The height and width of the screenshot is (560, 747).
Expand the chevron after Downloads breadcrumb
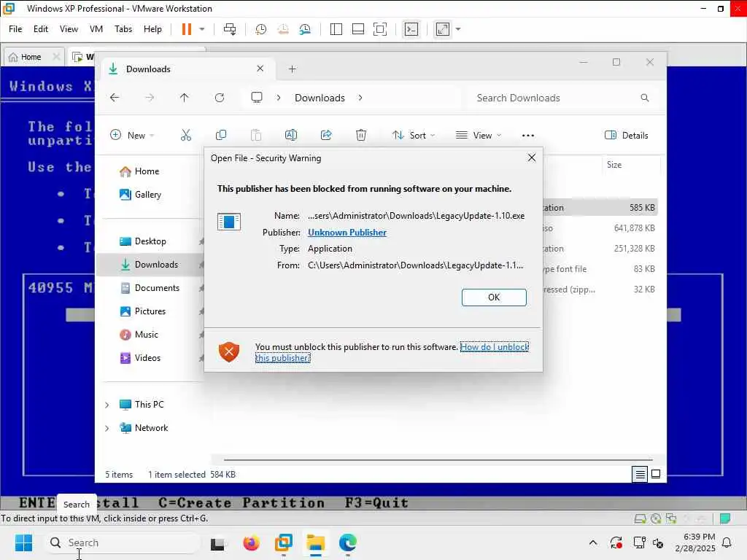coord(360,98)
